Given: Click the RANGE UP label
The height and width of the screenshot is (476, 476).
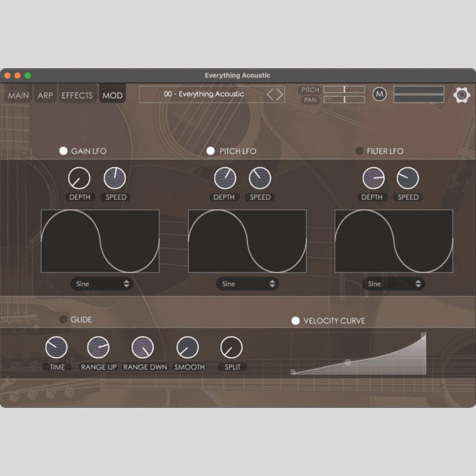Looking at the screenshot, I should [x=99, y=367].
